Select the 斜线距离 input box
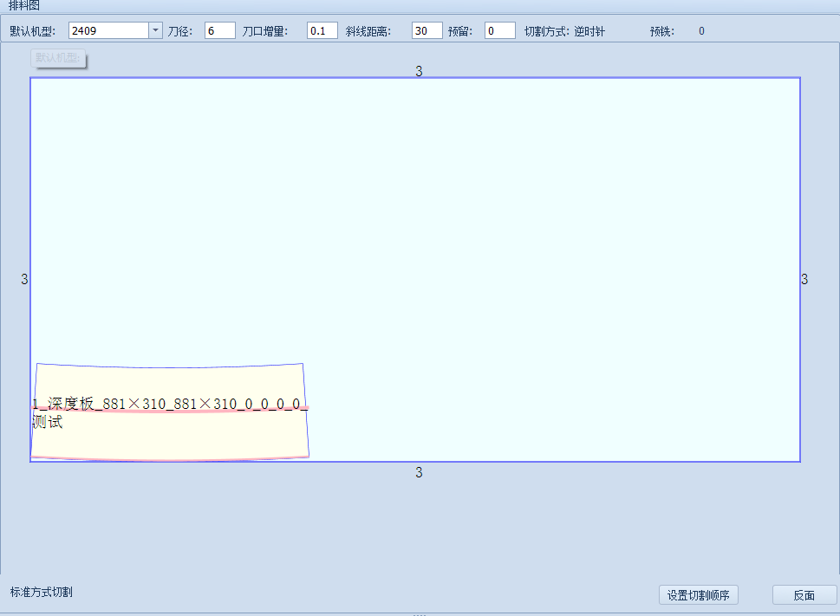 (427, 30)
